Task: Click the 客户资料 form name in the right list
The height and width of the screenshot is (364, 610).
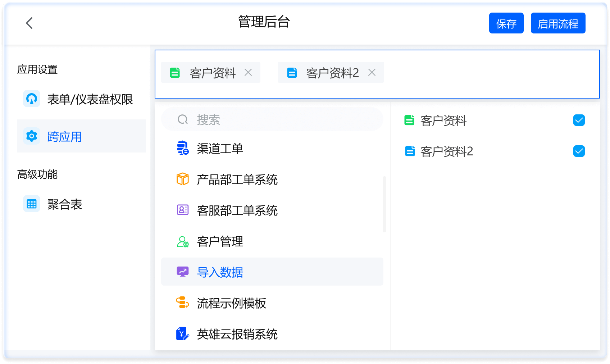Action: click(x=443, y=120)
